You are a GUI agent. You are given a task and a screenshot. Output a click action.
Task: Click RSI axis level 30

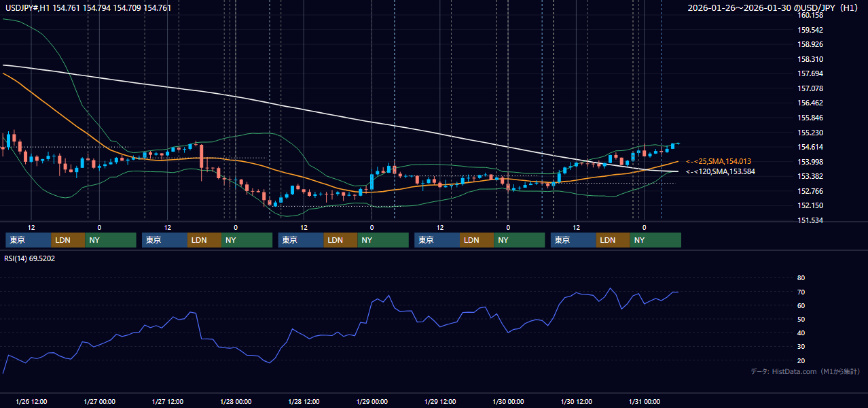[801, 347]
